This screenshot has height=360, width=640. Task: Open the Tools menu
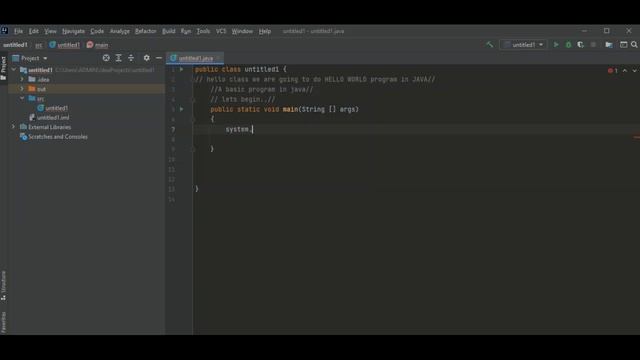point(203,31)
